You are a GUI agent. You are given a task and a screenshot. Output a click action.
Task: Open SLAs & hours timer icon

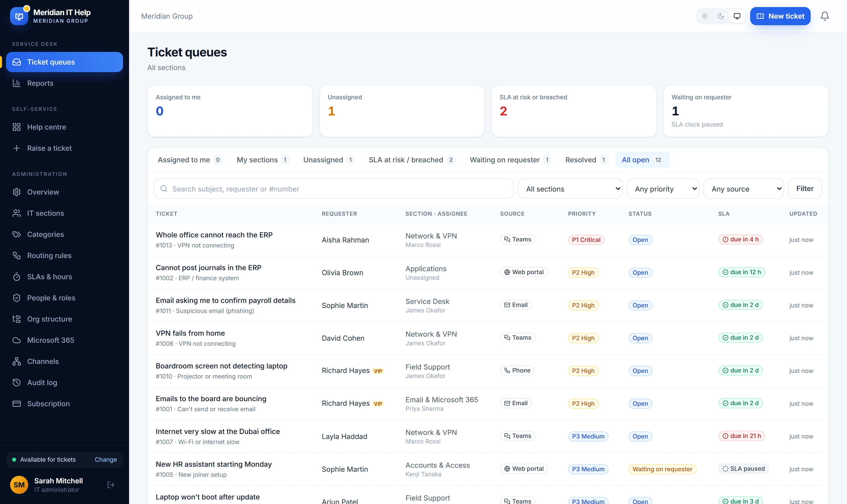pos(17,277)
